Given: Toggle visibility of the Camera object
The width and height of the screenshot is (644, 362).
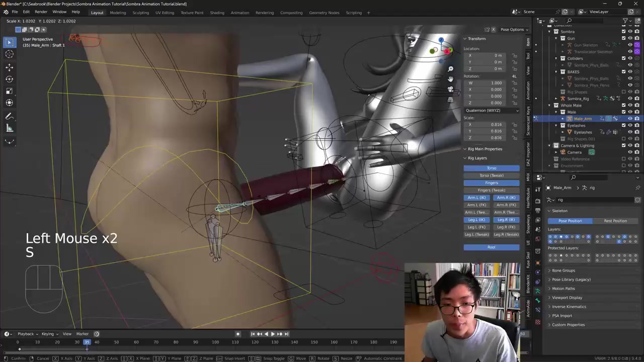Looking at the screenshot, I should click(630, 152).
